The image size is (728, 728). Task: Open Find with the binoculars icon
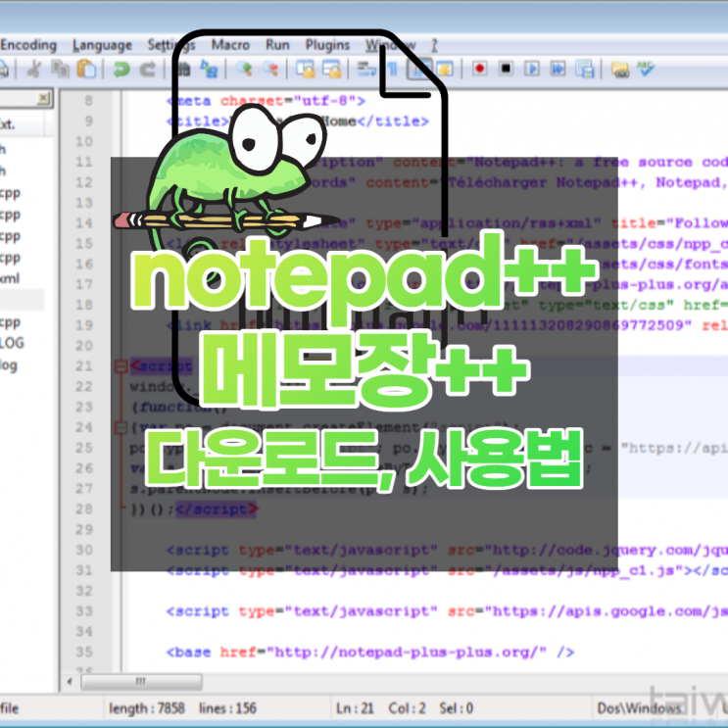pyautogui.click(x=184, y=70)
